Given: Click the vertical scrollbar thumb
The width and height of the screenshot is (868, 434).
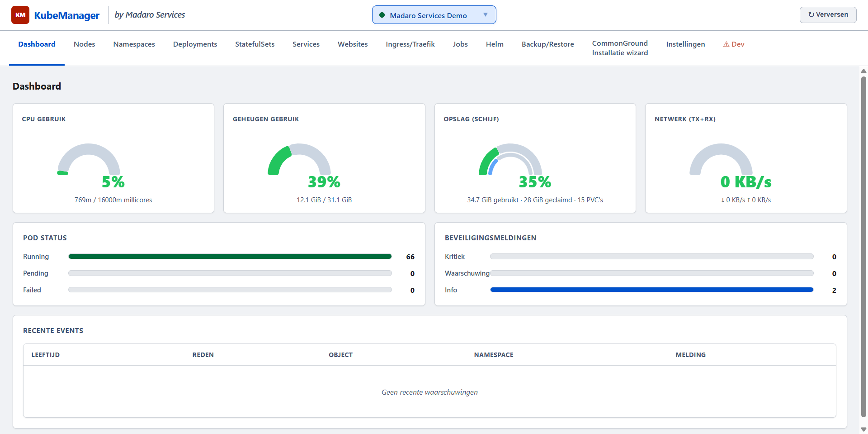Looking at the screenshot, I should pyautogui.click(x=863, y=247).
